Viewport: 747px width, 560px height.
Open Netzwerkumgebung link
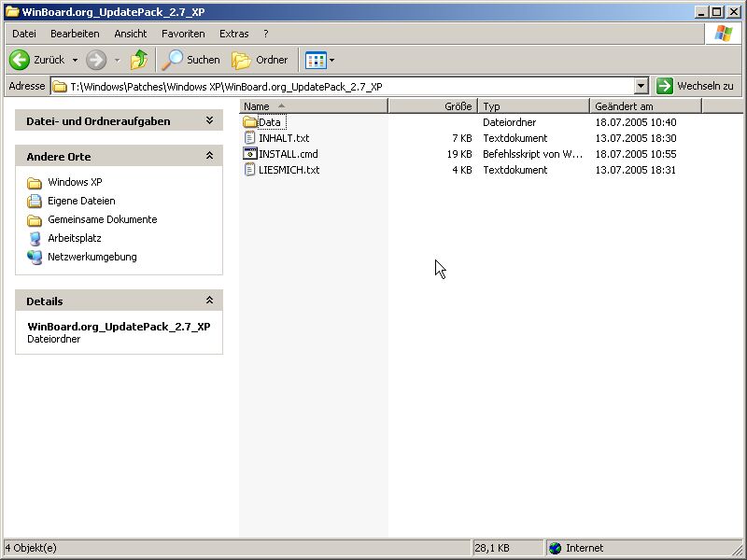click(x=92, y=257)
